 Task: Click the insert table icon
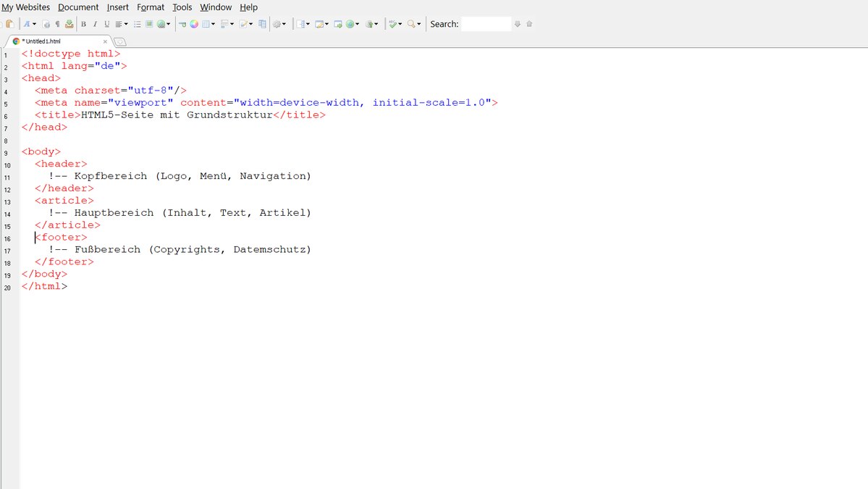[206, 24]
